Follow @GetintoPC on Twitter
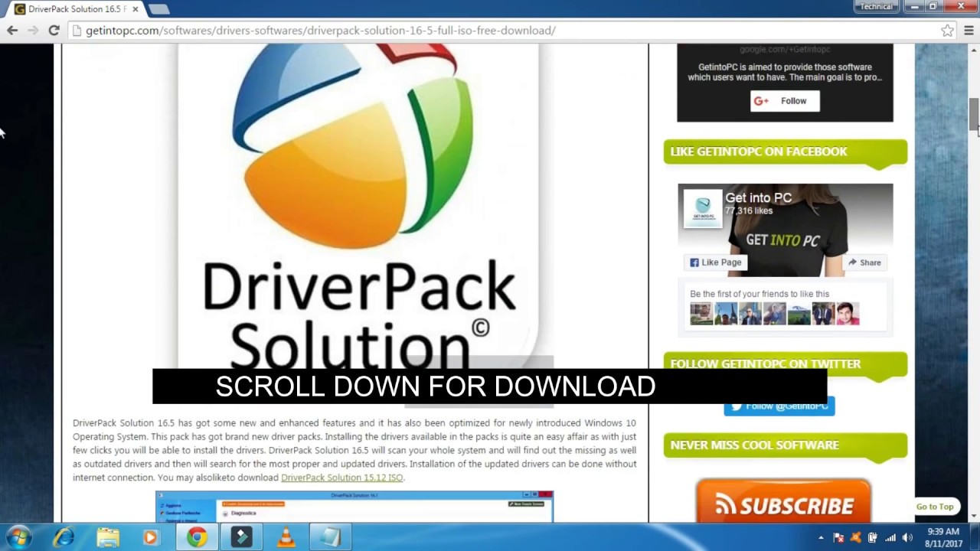The height and width of the screenshot is (551, 980). pos(779,406)
